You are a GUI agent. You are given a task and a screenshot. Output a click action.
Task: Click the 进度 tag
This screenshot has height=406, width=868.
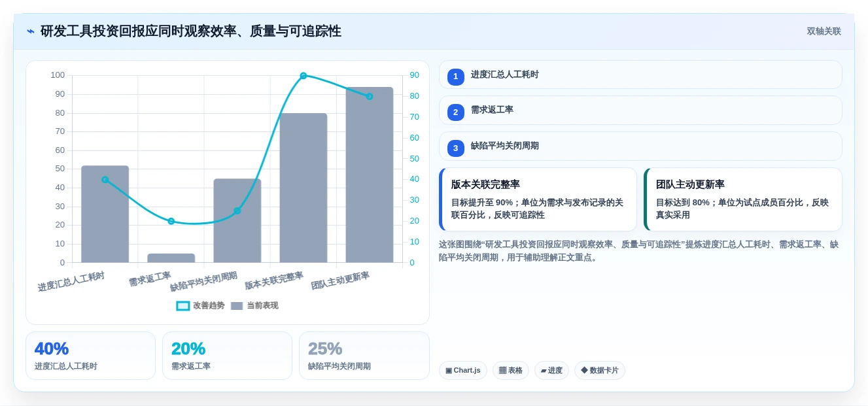[551, 370]
